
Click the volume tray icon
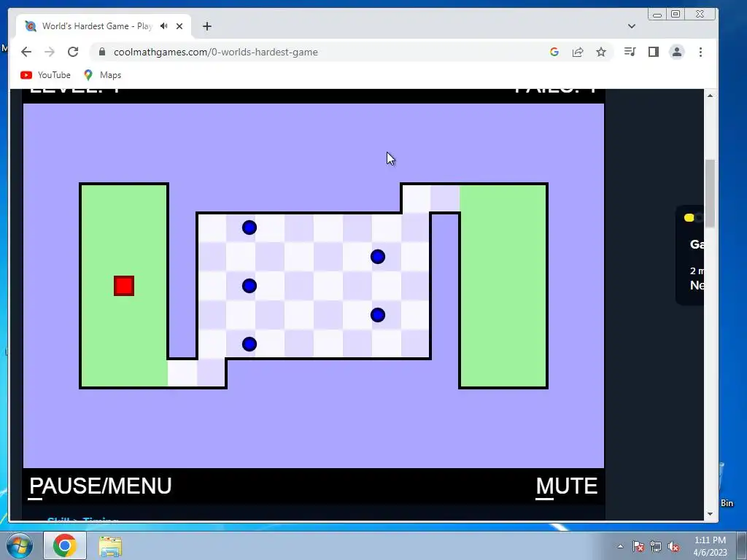point(673,547)
